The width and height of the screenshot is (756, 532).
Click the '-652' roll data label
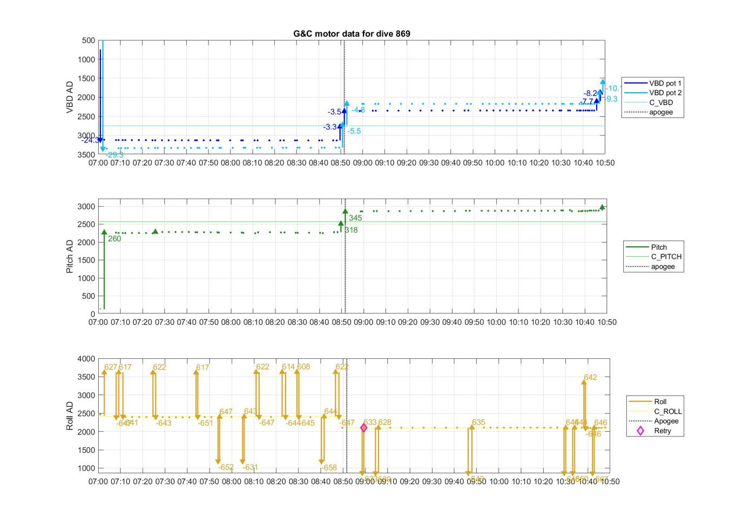coord(226,467)
